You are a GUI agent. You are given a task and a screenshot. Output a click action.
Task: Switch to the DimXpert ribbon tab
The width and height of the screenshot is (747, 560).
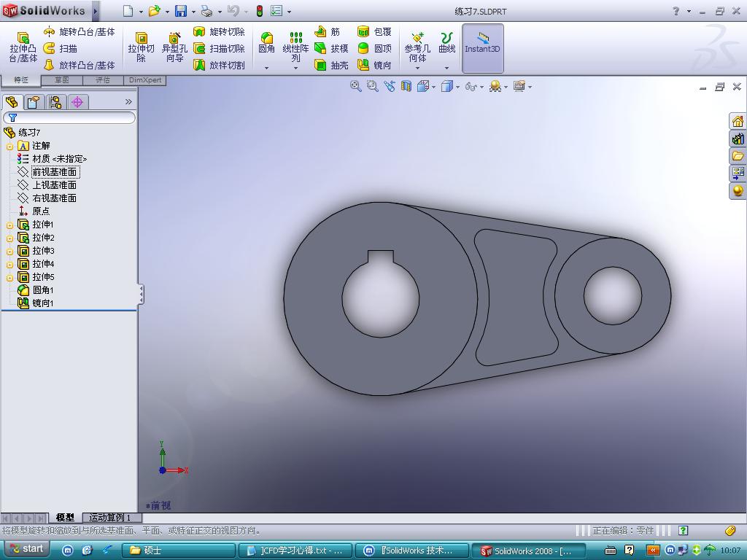pyautogui.click(x=145, y=80)
